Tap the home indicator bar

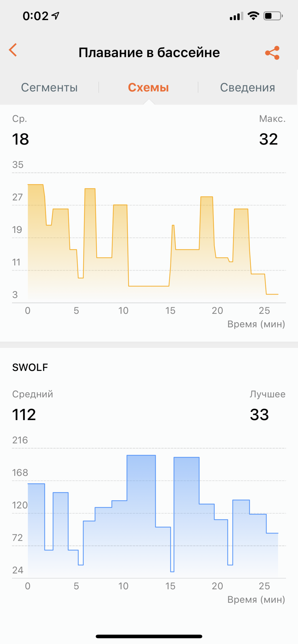click(x=149, y=636)
